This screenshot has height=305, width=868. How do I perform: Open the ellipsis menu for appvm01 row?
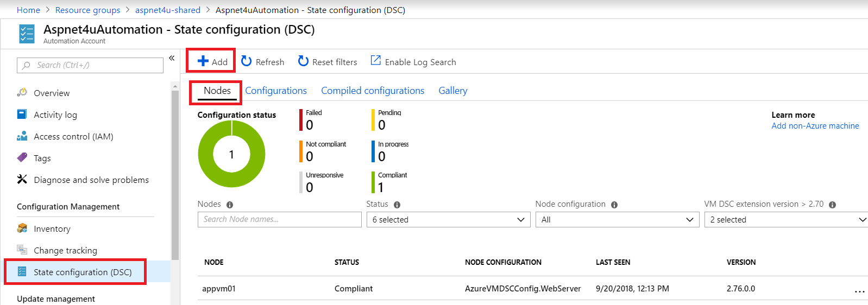click(859, 291)
